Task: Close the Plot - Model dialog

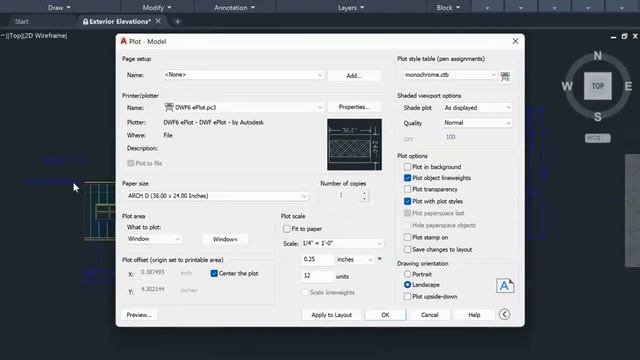Action: (x=515, y=41)
